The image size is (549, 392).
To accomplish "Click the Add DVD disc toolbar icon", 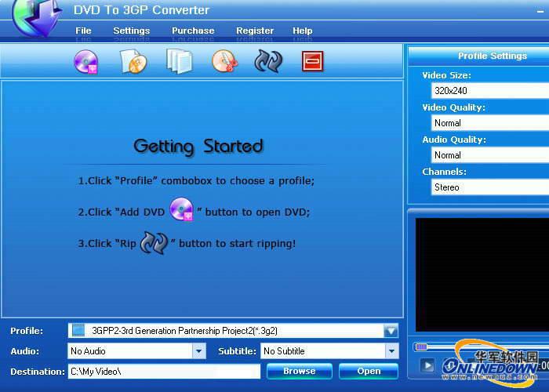I will [86, 62].
